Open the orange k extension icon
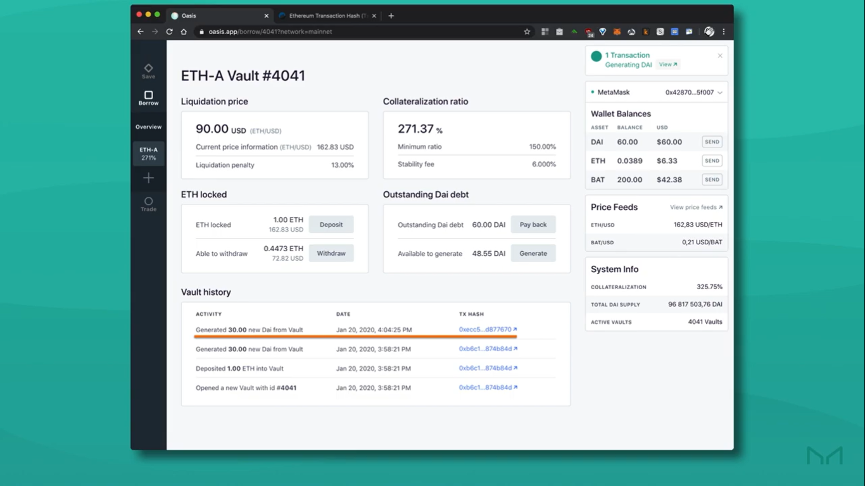The height and width of the screenshot is (487, 866). click(646, 31)
